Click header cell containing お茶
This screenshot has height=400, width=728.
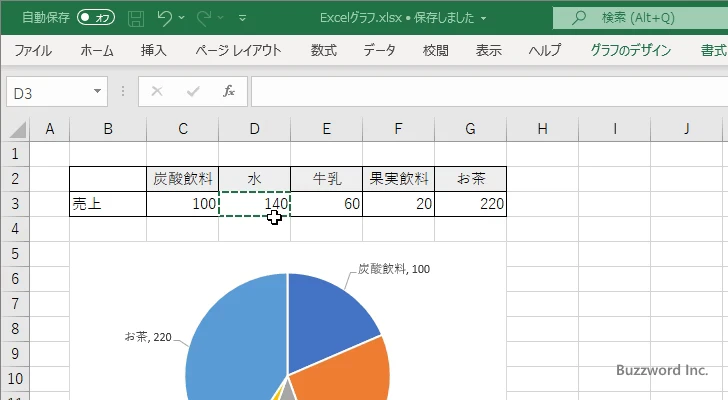coord(470,179)
